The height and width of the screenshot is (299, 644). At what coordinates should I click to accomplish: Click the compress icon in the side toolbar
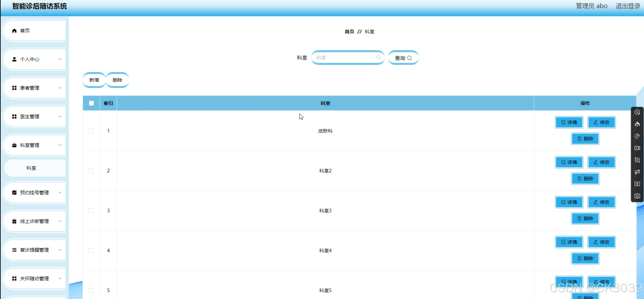(x=637, y=184)
